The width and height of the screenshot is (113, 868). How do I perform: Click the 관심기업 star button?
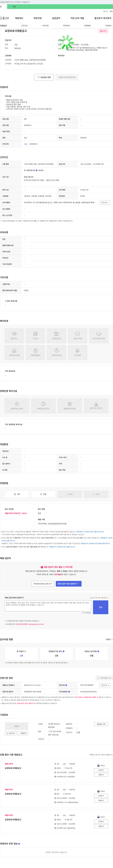[10, 733]
